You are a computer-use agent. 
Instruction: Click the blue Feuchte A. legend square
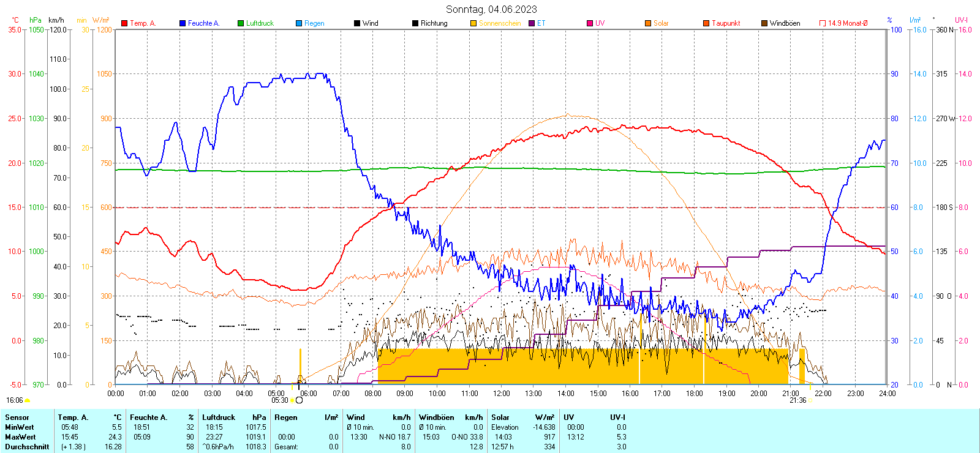coord(183,23)
